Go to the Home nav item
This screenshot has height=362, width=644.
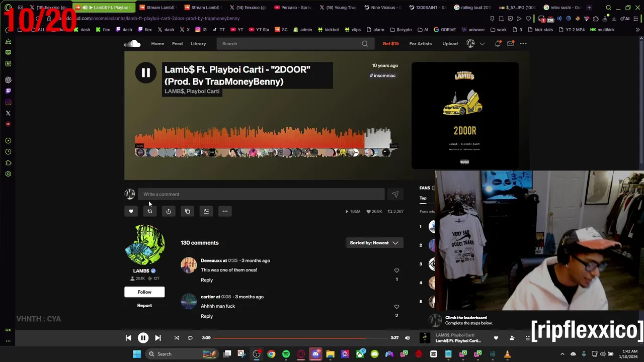(x=157, y=44)
